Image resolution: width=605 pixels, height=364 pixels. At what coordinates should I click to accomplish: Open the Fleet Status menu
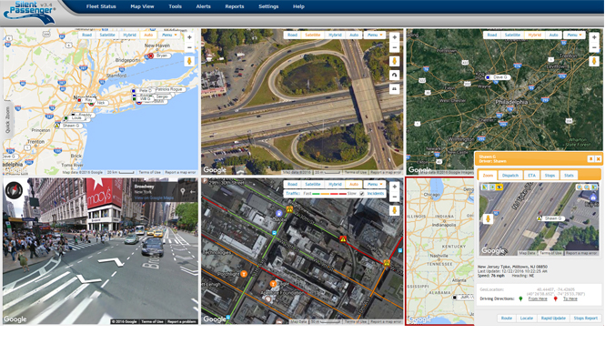coord(101,6)
